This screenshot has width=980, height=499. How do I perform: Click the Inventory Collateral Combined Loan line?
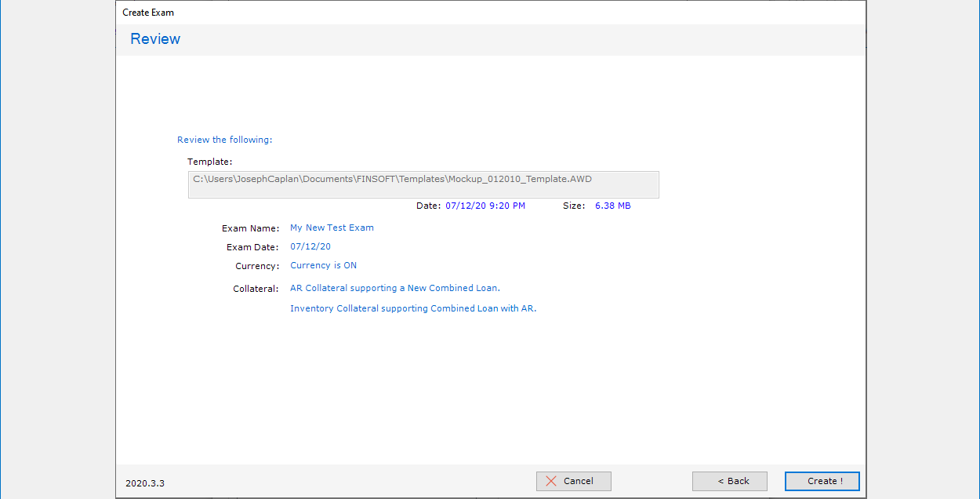tap(412, 308)
